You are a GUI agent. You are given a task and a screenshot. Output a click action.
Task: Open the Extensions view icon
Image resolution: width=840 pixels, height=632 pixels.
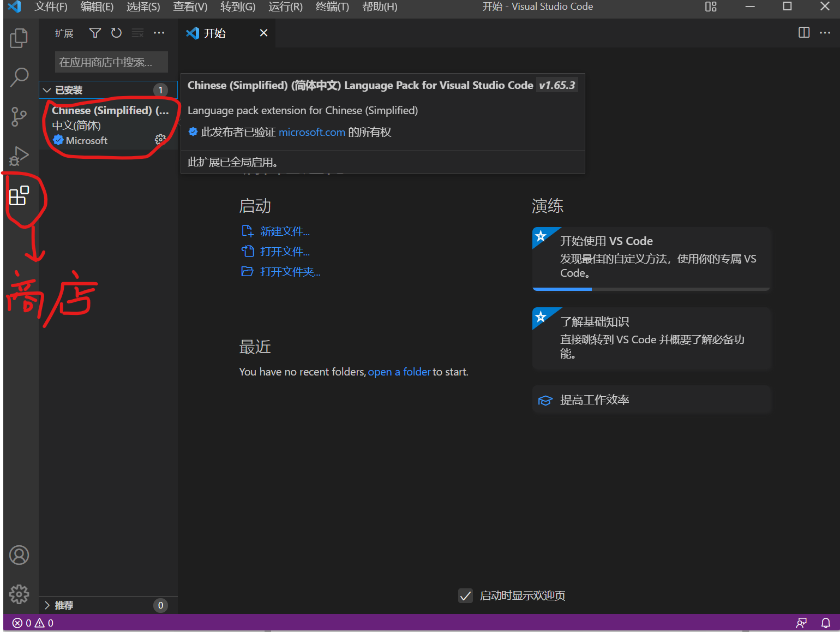coord(19,195)
